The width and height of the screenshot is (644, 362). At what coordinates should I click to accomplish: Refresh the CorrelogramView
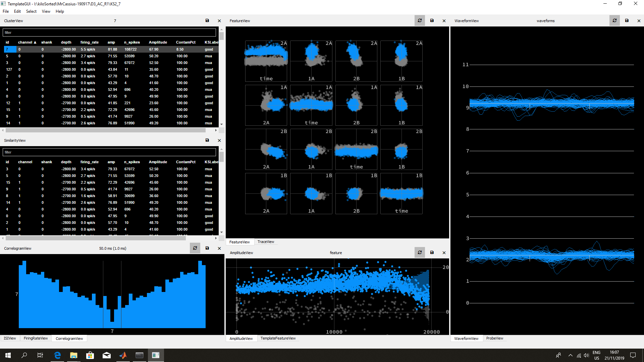click(195, 248)
